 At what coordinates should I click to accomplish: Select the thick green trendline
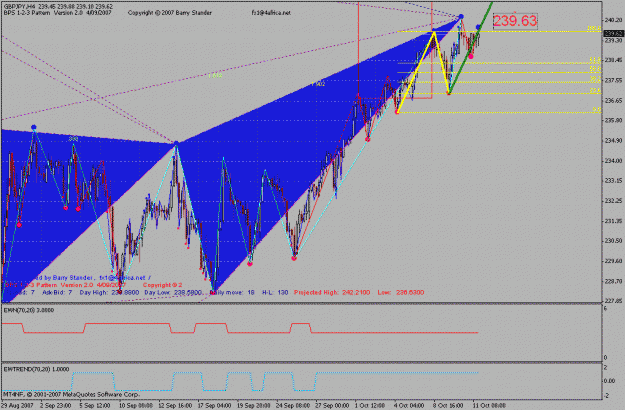tap(470, 48)
